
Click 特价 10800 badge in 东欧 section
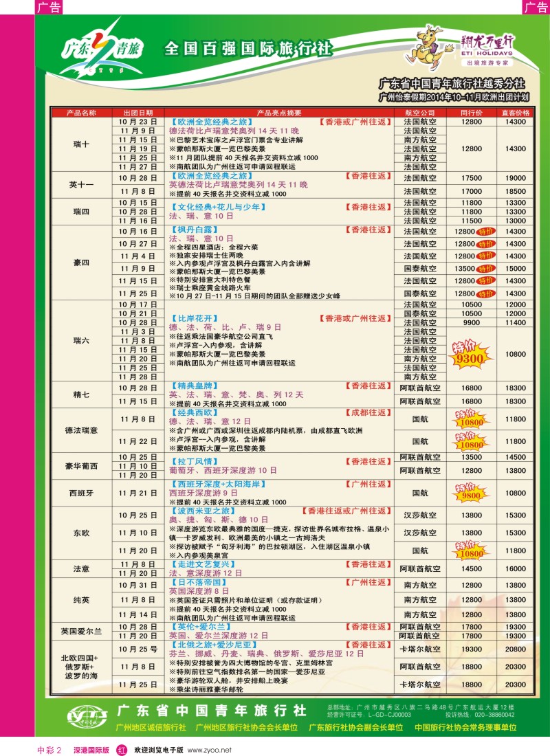click(471, 551)
